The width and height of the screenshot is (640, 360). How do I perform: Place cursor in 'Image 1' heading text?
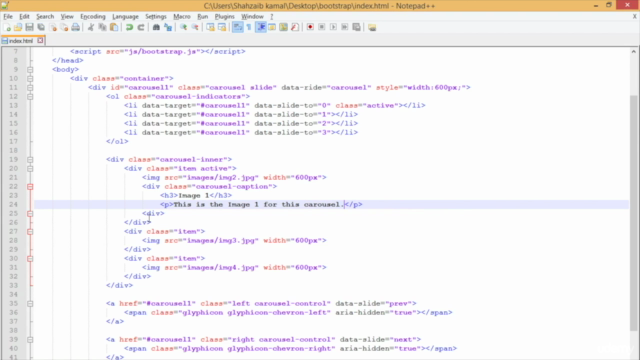point(193,196)
